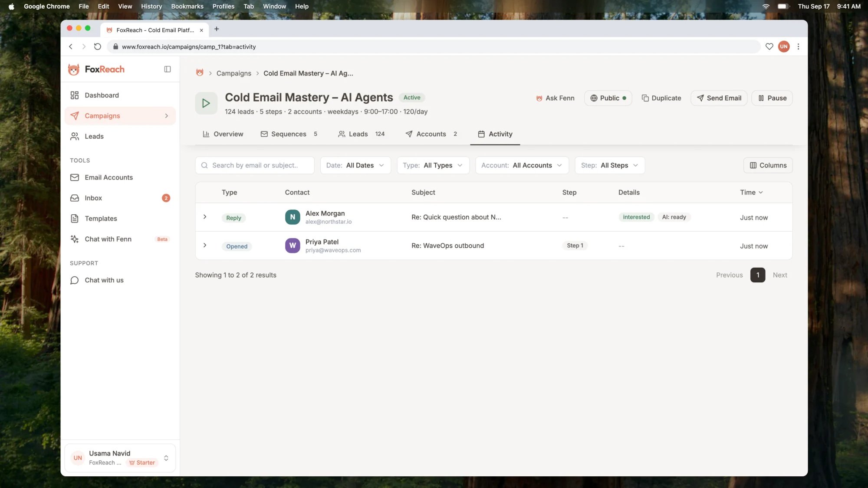Open the Inbox with 2 unread
This screenshot has width=868, height=488.
coord(120,198)
